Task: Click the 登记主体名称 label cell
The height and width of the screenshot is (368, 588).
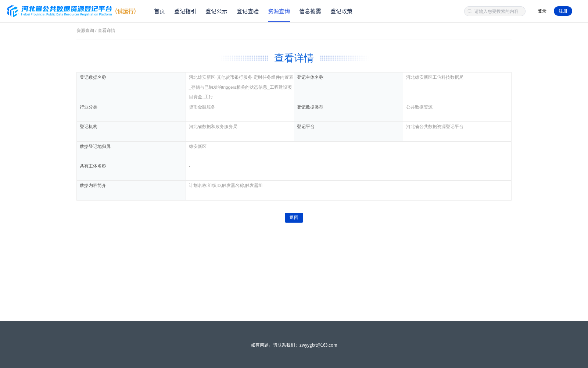Action: click(x=348, y=87)
